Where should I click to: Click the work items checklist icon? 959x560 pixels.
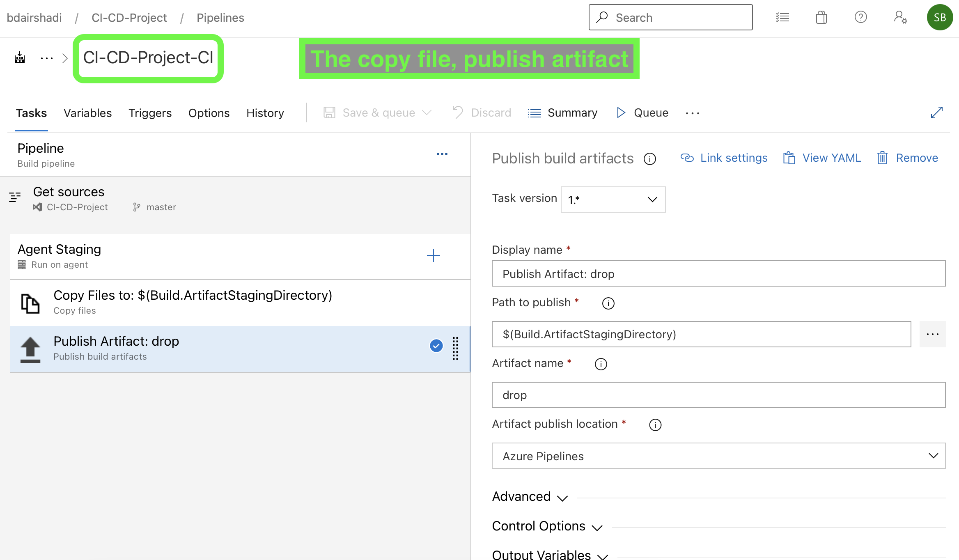pyautogui.click(x=782, y=17)
